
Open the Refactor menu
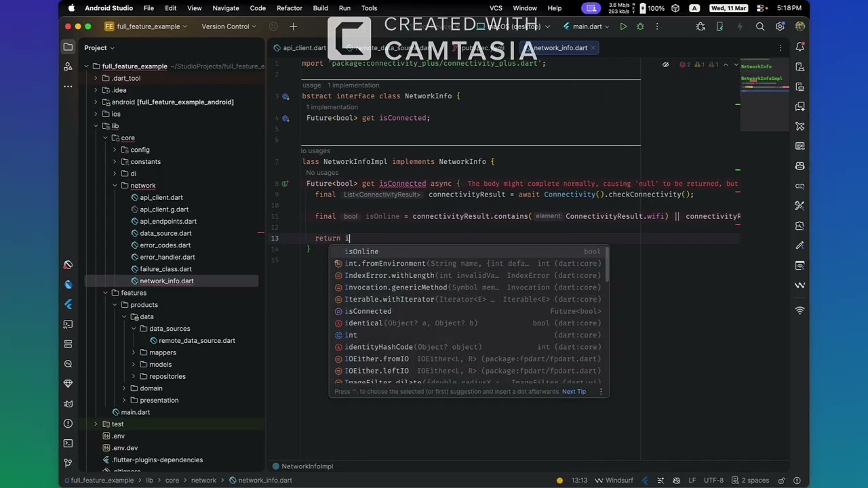click(290, 8)
